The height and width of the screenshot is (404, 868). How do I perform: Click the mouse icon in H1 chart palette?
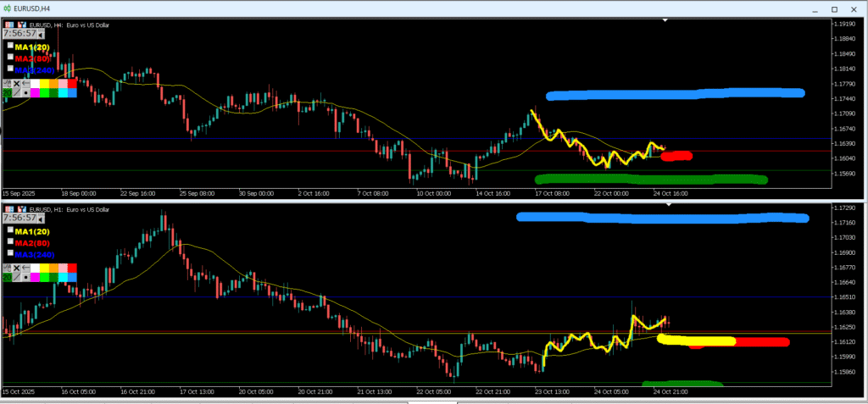[x=7, y=268]
